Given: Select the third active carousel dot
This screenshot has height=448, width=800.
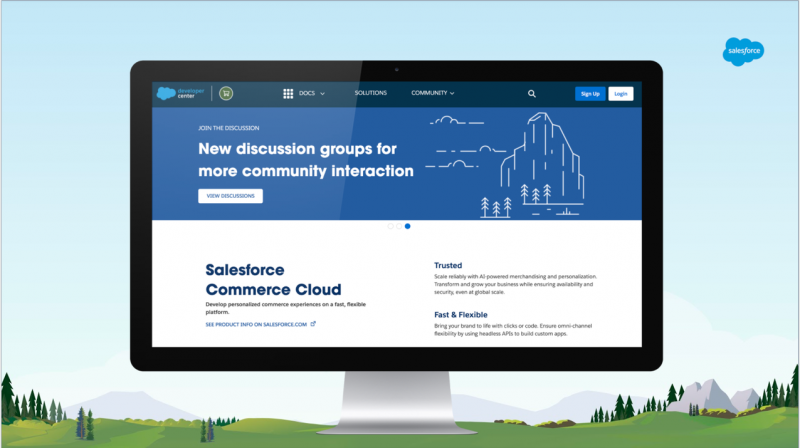Looking at the screenshot, I should click(x=408, y=226).
